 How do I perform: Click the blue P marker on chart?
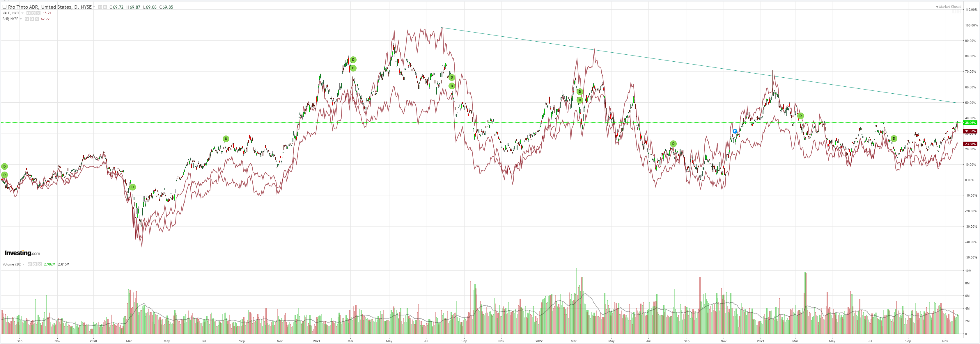735,131
